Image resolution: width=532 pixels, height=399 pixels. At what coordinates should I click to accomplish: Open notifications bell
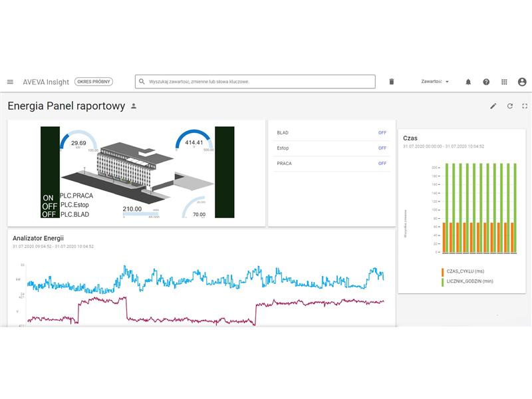[x=468, y=82]
